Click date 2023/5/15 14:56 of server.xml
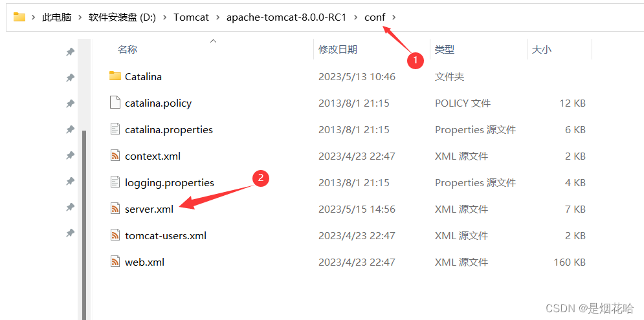 tap(357, 209)
